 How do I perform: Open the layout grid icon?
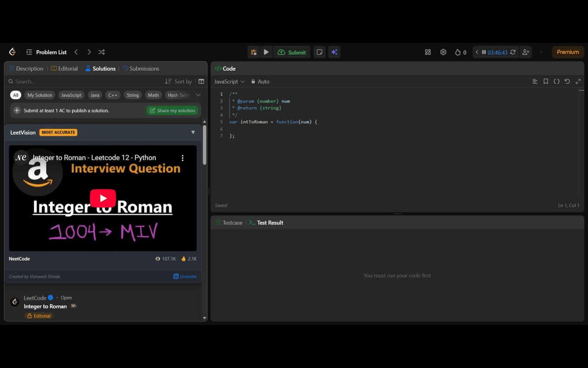click(428, 52)
